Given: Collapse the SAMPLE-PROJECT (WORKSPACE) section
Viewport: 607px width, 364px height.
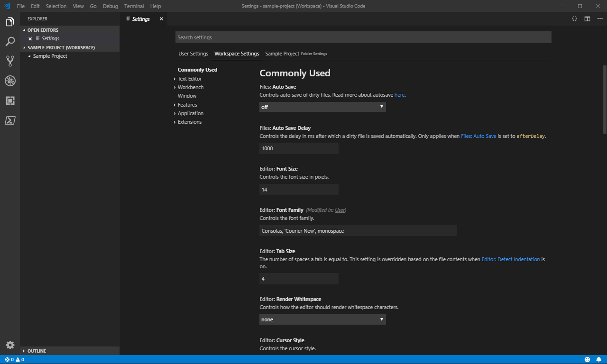Looking at the screenshot, I should (x=70, y=48).
